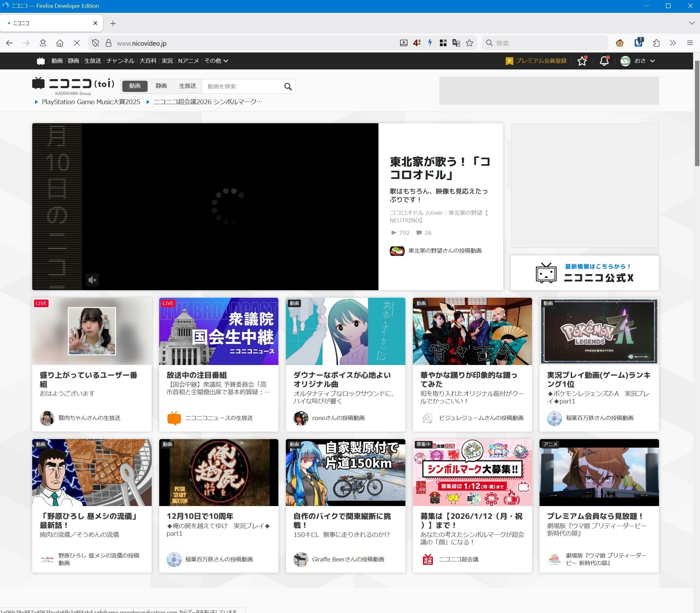Bookmark this page with star icon

[469, 43]
